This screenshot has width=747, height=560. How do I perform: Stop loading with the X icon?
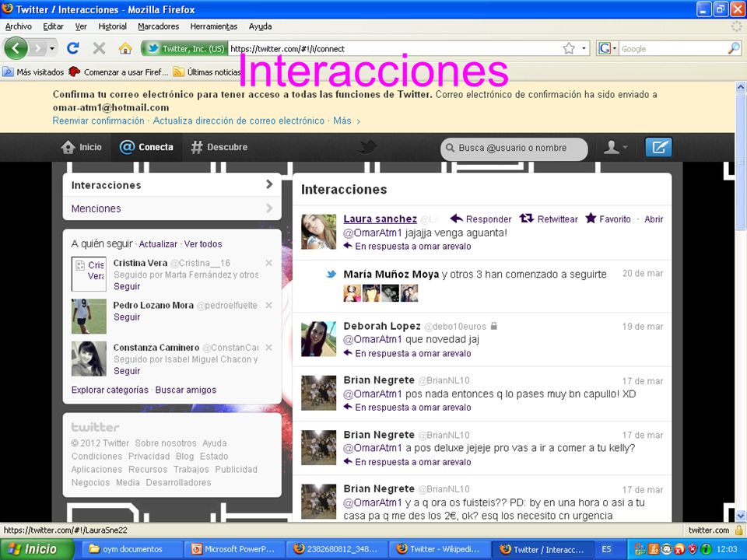coord(99,48)
